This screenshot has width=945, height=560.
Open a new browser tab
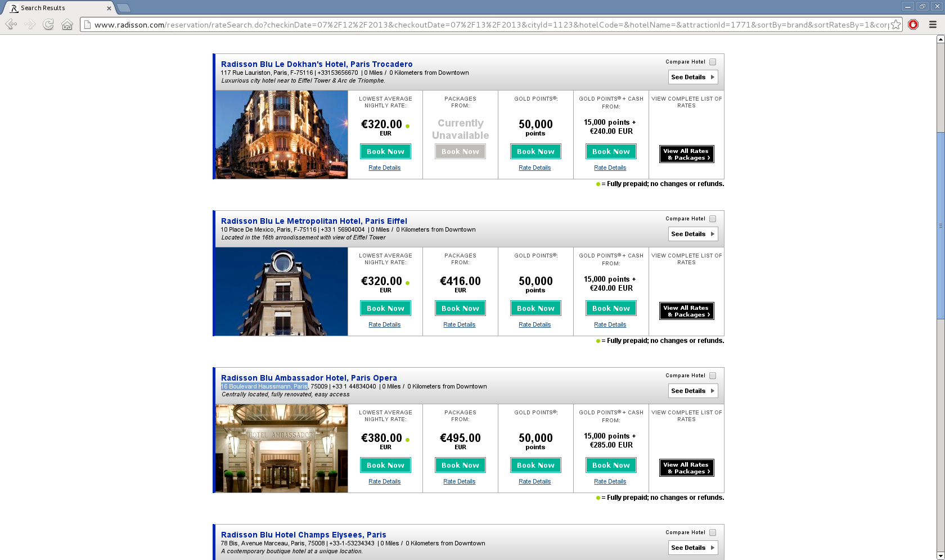tap(124, 8)
